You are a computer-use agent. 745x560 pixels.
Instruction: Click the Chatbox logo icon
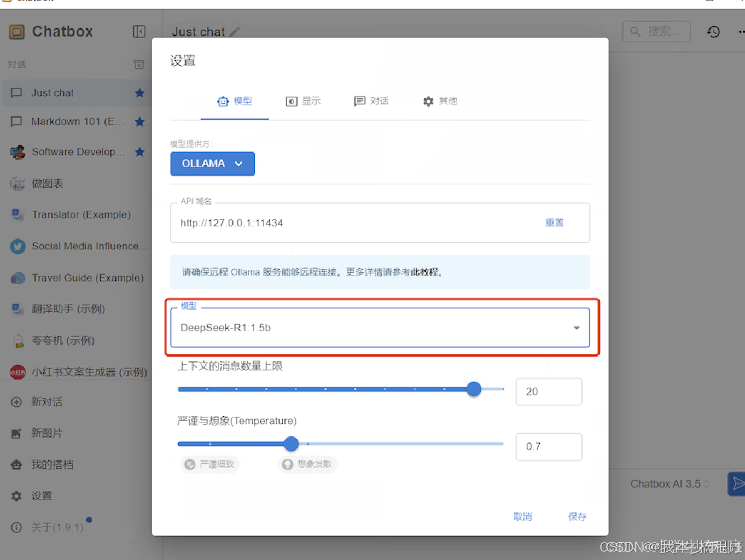point(17,32)
